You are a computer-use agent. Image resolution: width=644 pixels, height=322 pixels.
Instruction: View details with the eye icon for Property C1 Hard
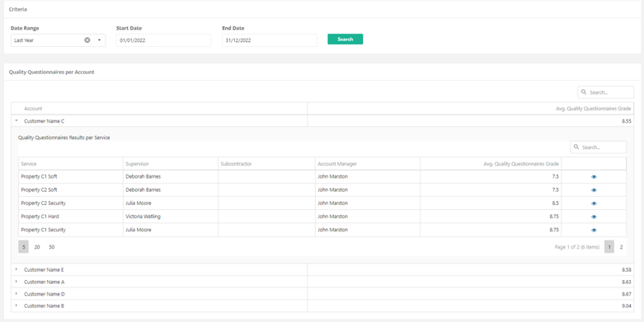[594, 217]
